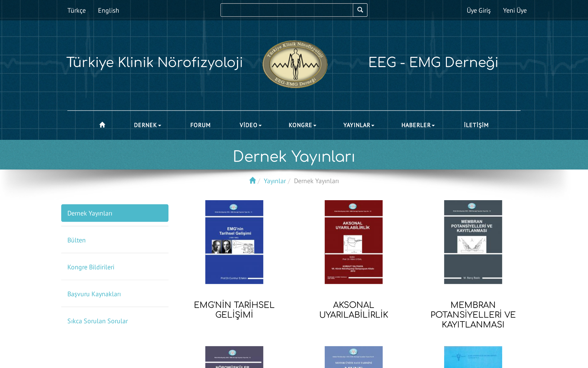Open the light blue book cover thumbnail
The width and height of the screenshot is (588, 368).
click(473, 357)
